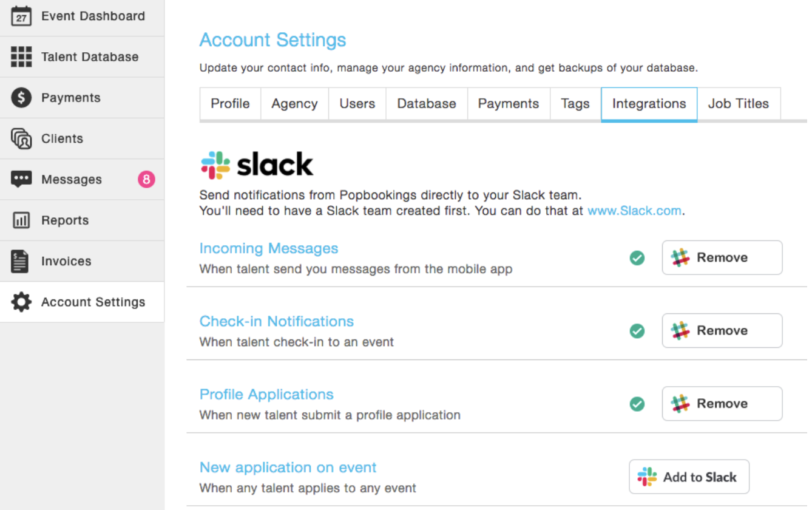Click the Talent Database grid icon
This screenshot has width=812, height=510.
tap(21, 57)
